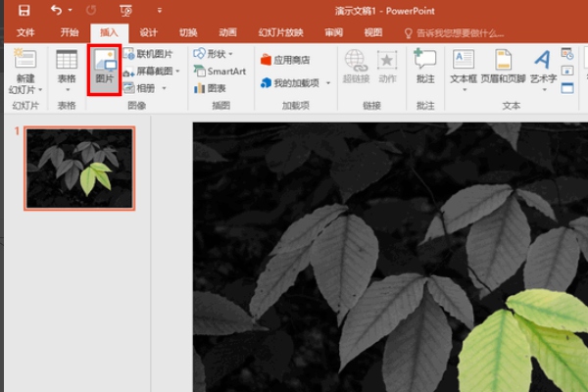Open the 文件 menu tab
Image resolution: width=588 pixels, height=392 pixels.
(x=25, y=32)
